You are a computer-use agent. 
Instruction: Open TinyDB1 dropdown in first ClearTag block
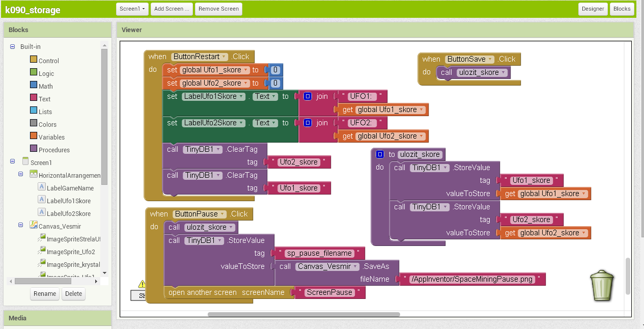[203, 149]
